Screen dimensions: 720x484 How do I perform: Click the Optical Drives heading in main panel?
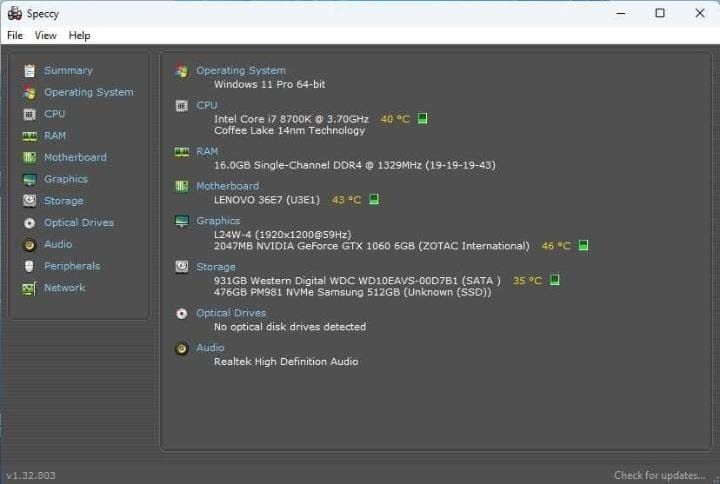click(x=231, y=313)
